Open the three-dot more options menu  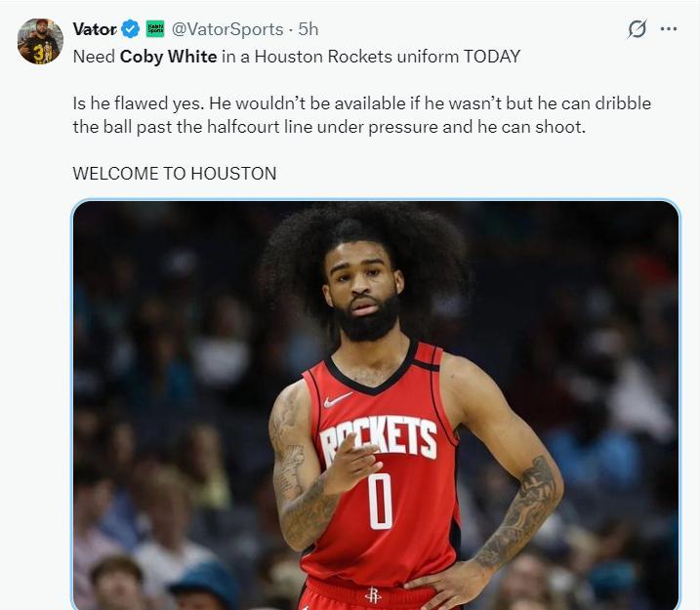[x=669, y=29]
